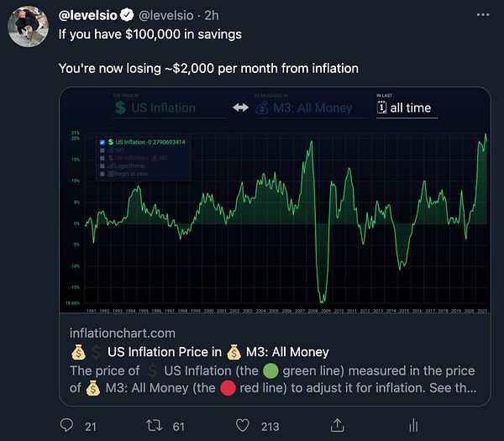Click the @levelsio display name

[x=88, y=15]
